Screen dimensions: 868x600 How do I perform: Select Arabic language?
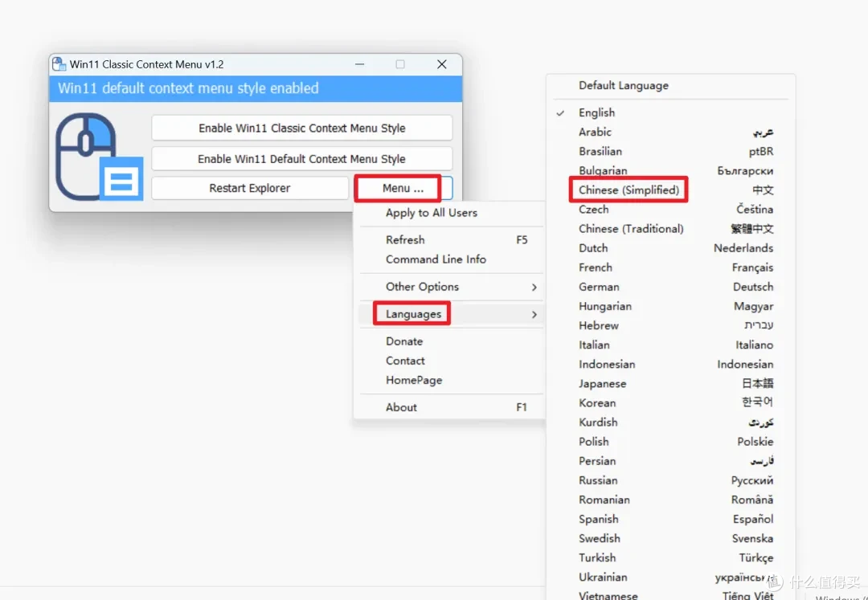[670, 133]
